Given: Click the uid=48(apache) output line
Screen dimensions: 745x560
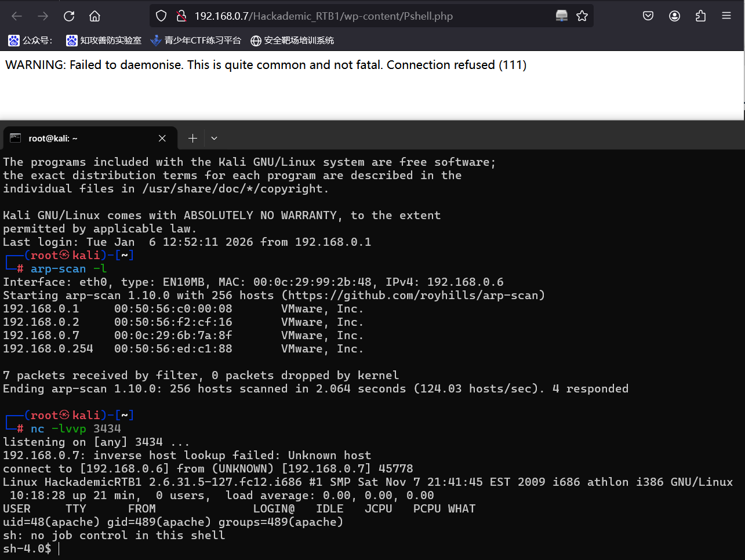Looking at the screenshot, I should pos(173,522).
